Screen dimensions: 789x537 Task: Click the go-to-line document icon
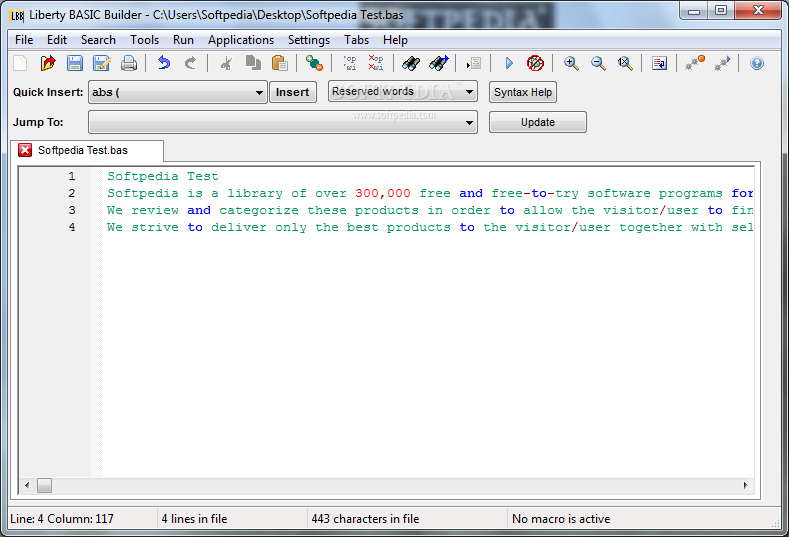point(474,63)
